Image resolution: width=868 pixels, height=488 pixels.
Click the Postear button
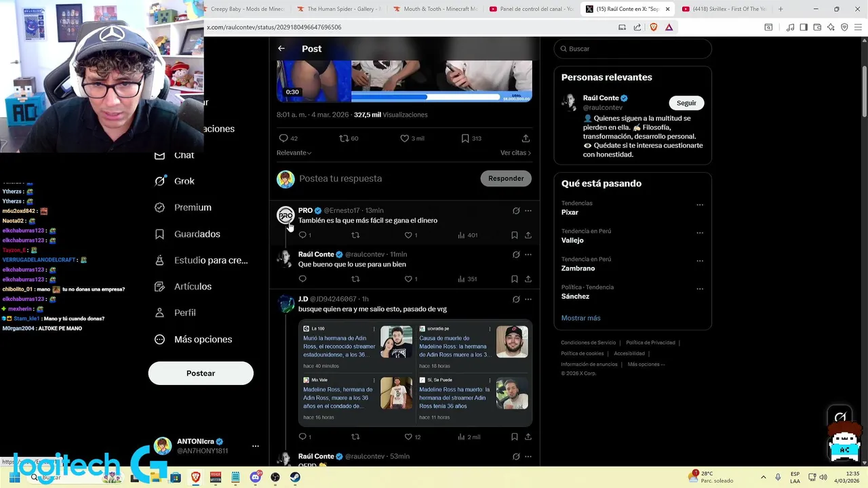(x=201, y=373)
